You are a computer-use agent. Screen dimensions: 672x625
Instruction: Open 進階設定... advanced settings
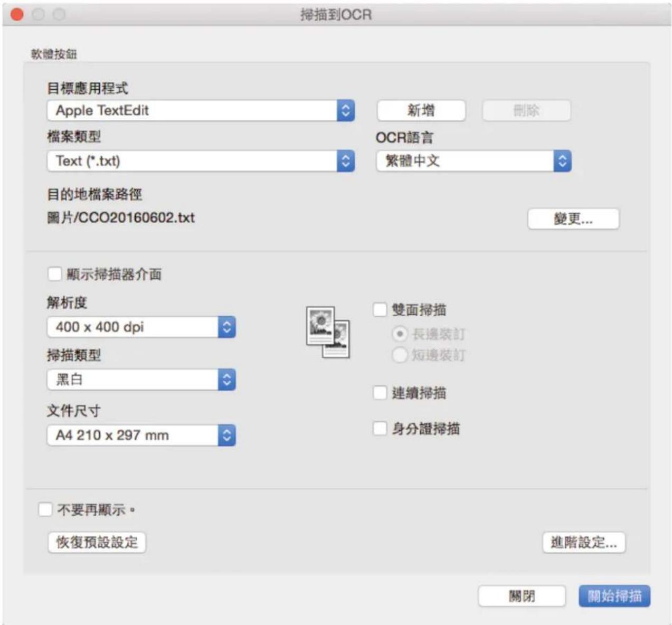[x=584, y=542]
